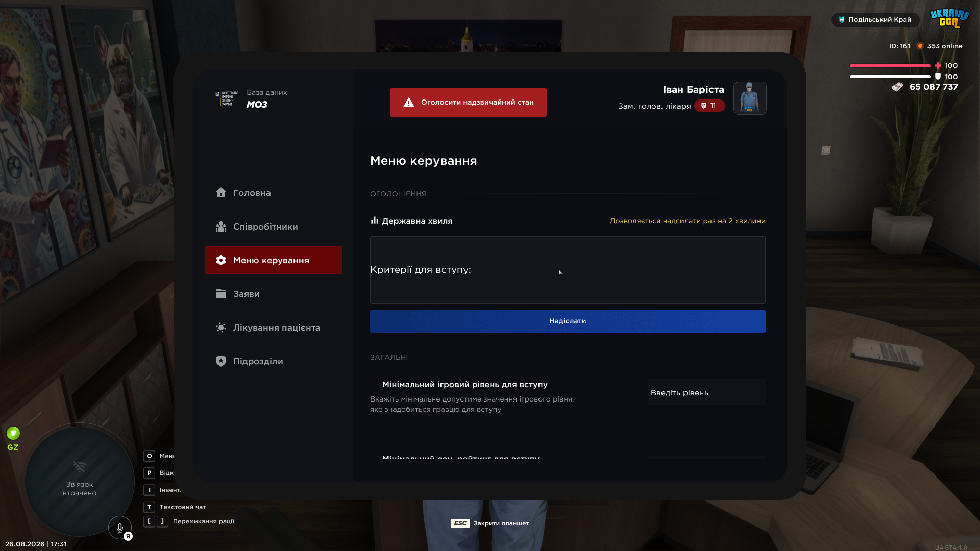Click the Іван Баріста avatar thumbnail
Viewport: 980px width, 551px height.
click(750, 98)
